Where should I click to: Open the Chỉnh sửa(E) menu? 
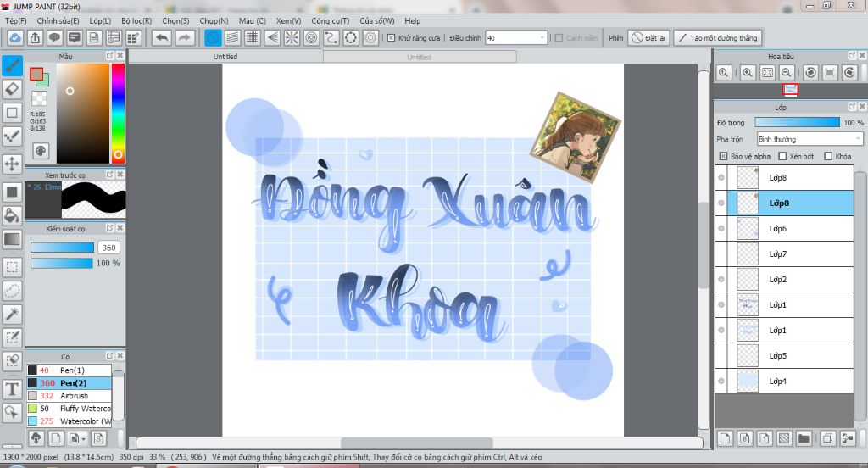58,20
